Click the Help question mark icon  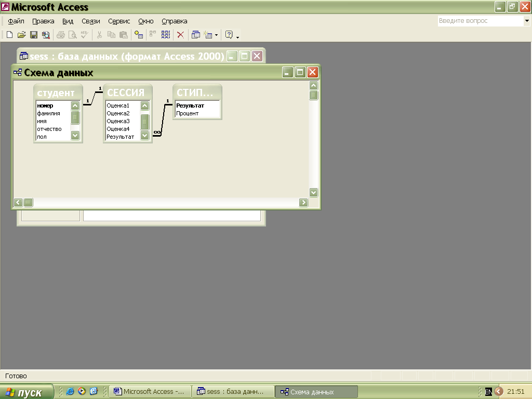[x=229, y=35]
